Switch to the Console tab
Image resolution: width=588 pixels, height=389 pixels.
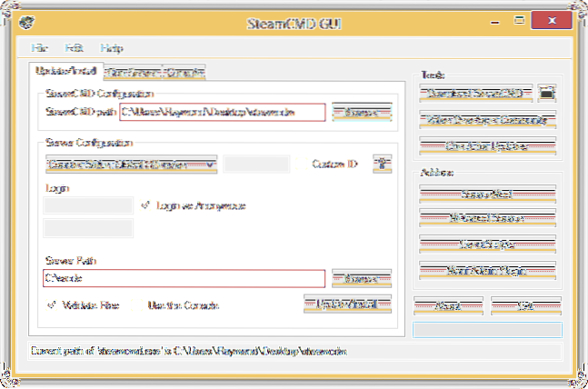[184, 72]
